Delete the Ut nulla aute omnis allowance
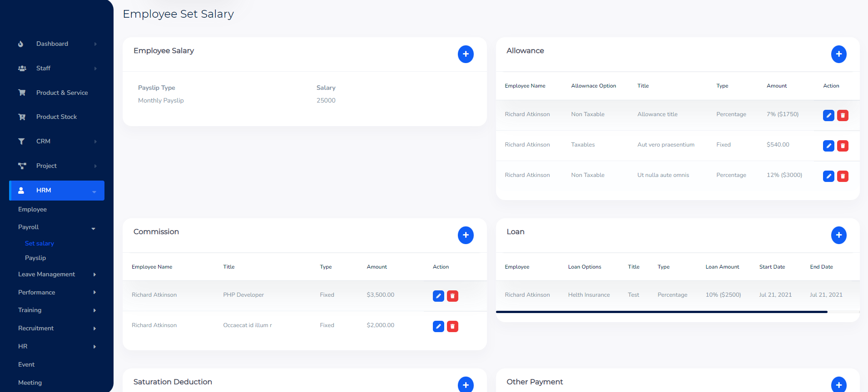 (x=843, y=176)
